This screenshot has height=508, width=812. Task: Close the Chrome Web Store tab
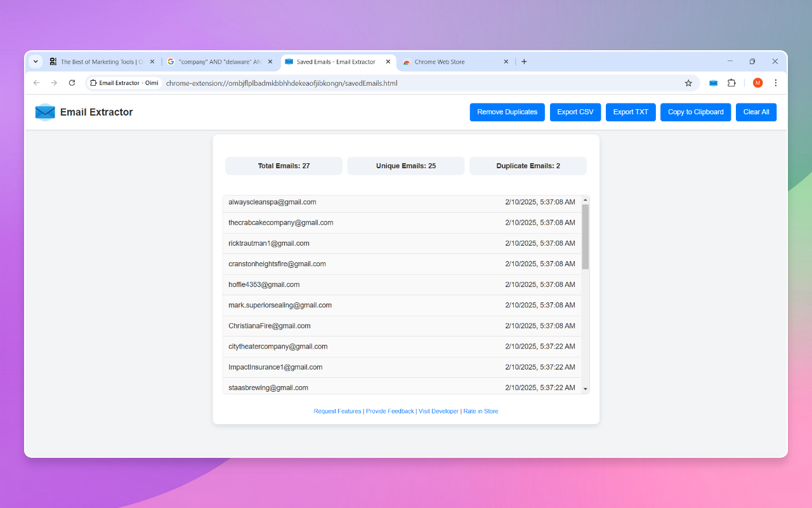(506, 62)
